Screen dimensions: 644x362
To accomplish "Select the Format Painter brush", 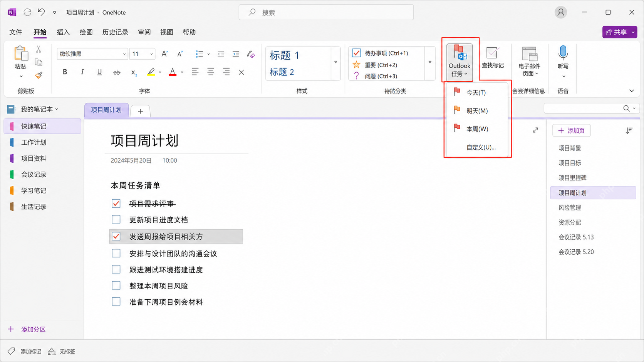I will tap(39, 75).
